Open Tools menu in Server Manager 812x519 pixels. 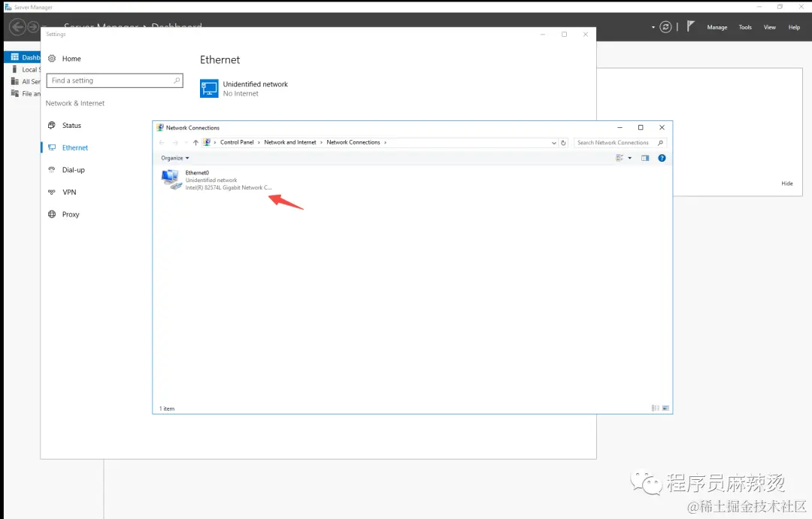click(745, 27)
